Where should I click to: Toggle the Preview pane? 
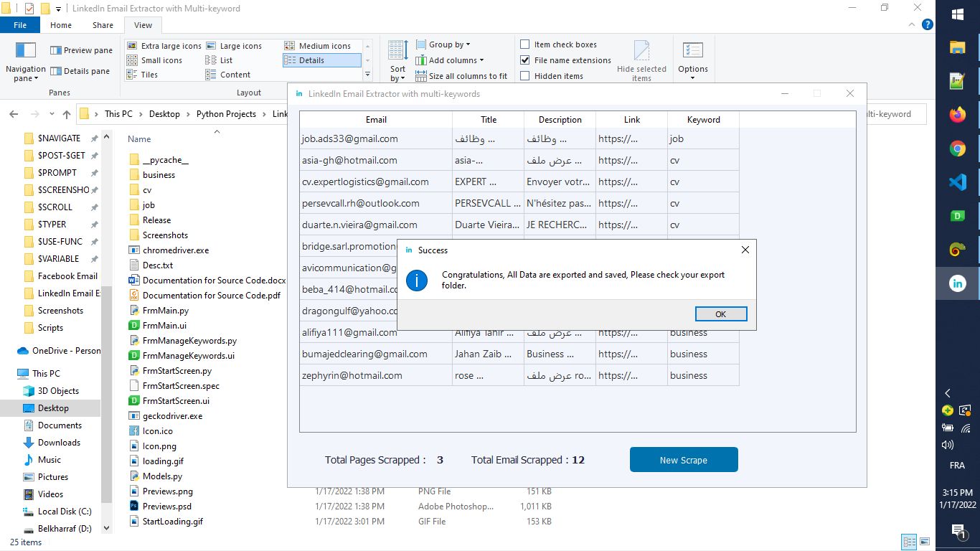(x=82, y=50)
